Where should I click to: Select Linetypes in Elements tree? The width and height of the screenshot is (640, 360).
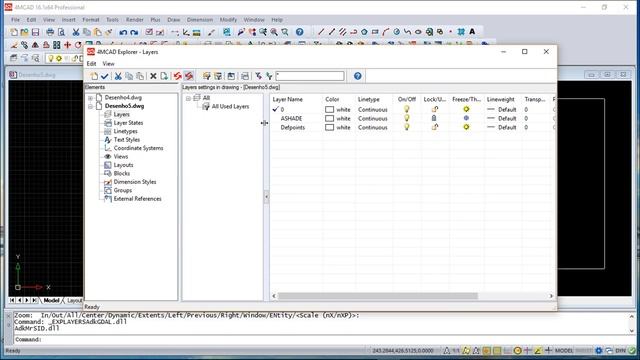(x=125, y=131)
